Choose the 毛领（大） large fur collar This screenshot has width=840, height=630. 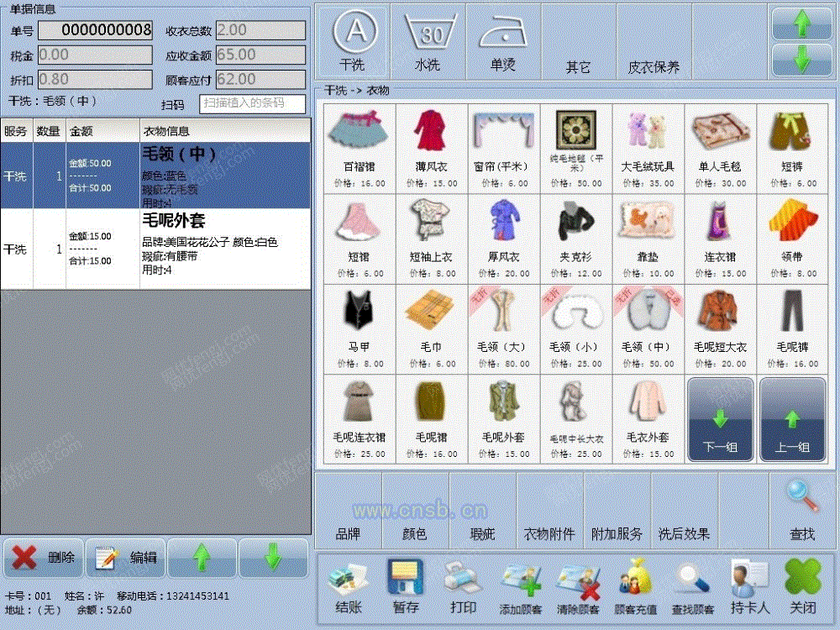click(504, 329)
